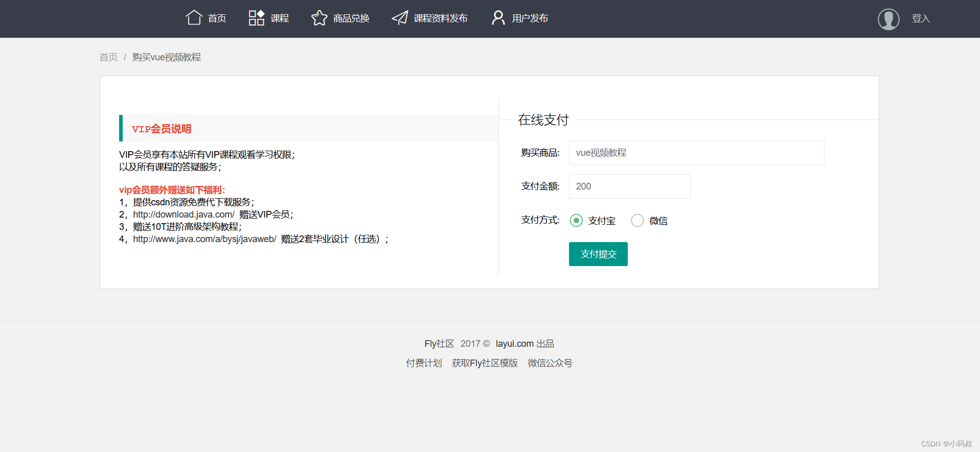Click the paper plane publish icon
Screen dimensions: 980x452
point(400,18)
